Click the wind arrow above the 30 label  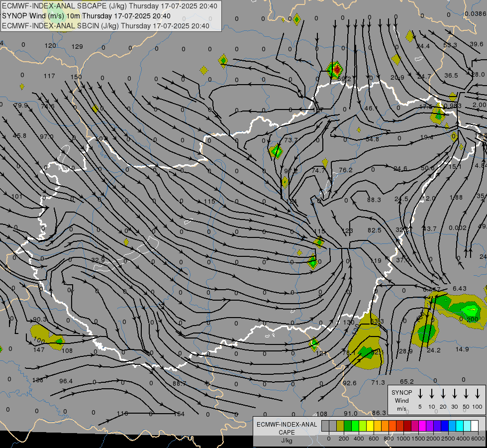(454, 394)
